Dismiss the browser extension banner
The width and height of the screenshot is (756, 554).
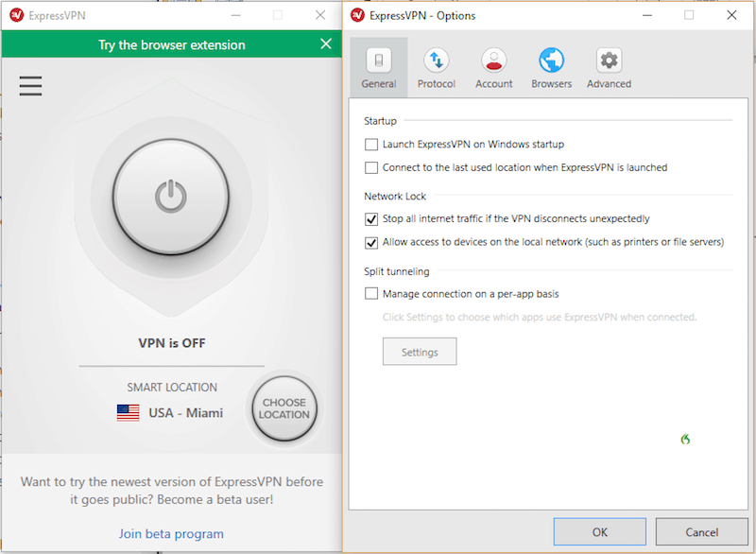[x=326, y=43]
